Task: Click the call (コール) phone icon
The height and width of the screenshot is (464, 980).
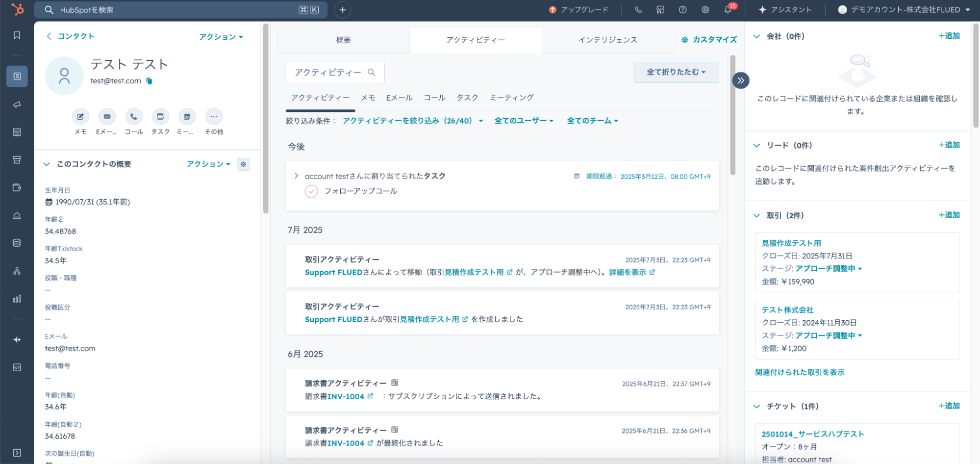Action: pos(133,117)
